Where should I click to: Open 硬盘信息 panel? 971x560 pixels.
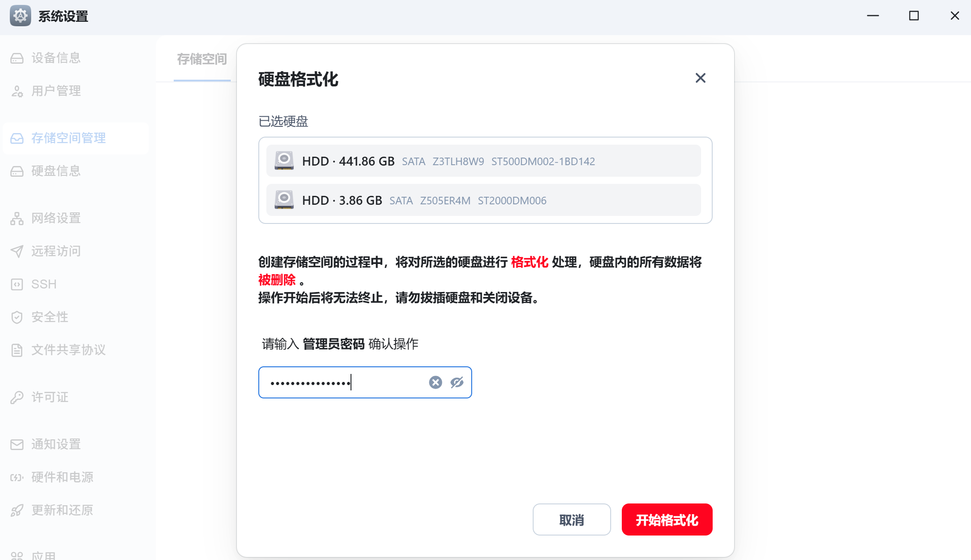[55, 171]
